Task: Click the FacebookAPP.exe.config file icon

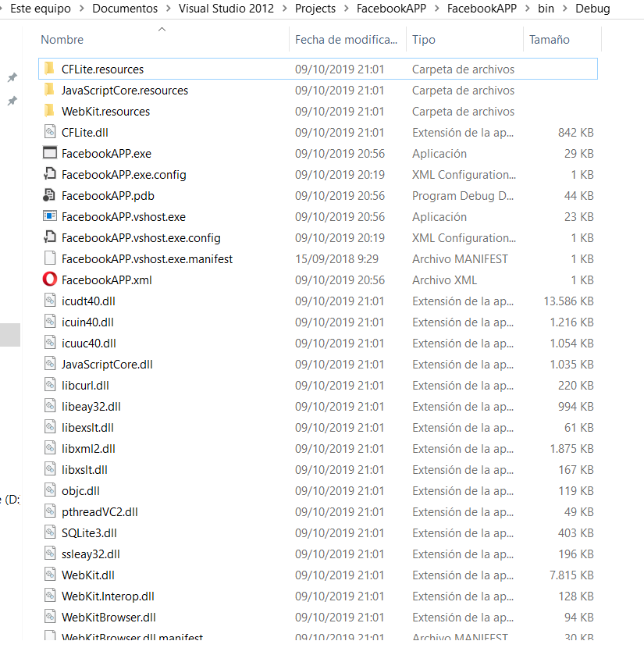Action: [50, 174]
